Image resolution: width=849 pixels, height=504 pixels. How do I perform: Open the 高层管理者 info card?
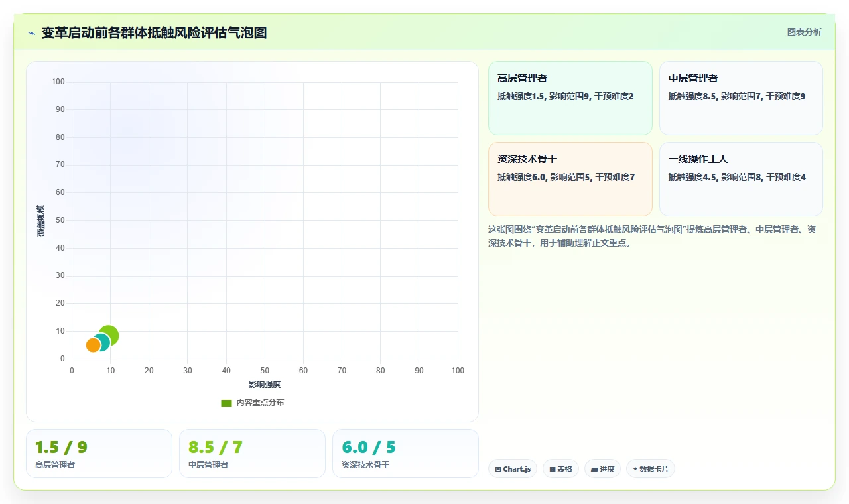point(570,98)
